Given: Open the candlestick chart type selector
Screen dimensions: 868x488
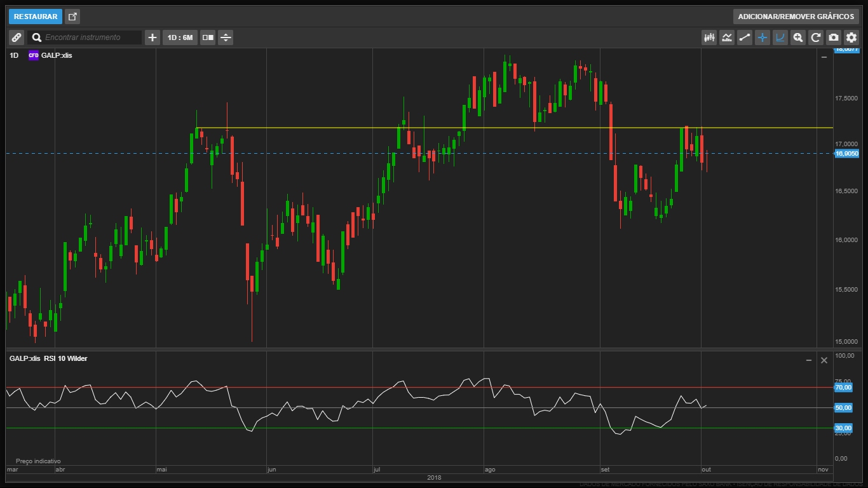Looking at the screenshot, I should coord(709,37).
